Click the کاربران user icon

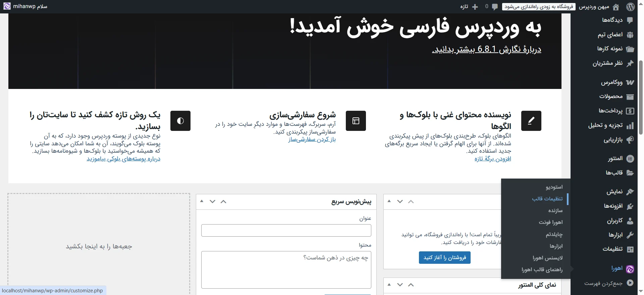pos(630,220)
